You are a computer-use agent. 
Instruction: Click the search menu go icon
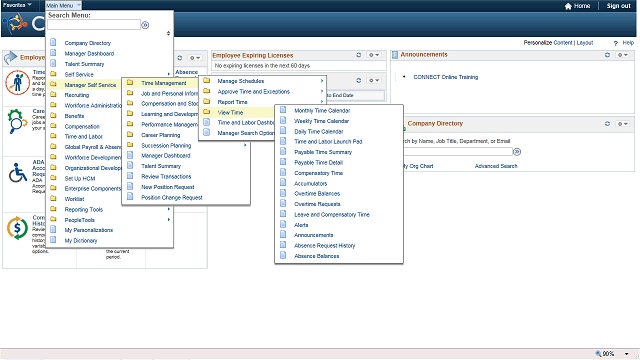click(x=145, y=25)
